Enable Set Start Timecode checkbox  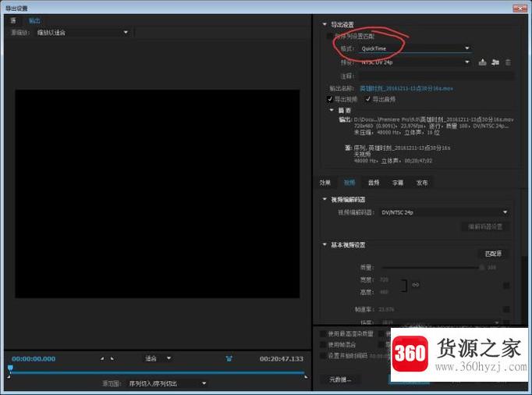323,356
